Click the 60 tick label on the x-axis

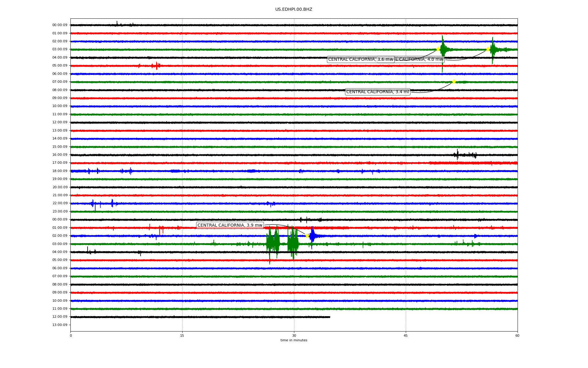coord(517,335)
